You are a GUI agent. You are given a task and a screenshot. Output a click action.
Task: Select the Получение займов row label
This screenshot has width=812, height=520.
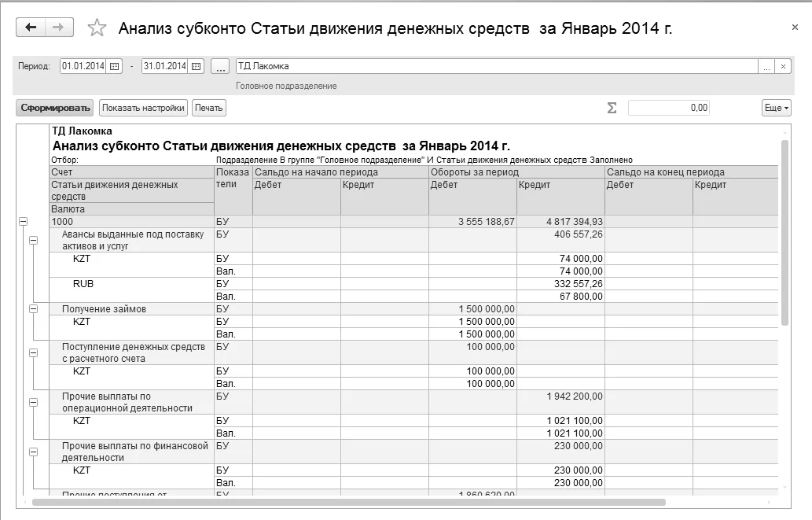(x=104, y=309)
